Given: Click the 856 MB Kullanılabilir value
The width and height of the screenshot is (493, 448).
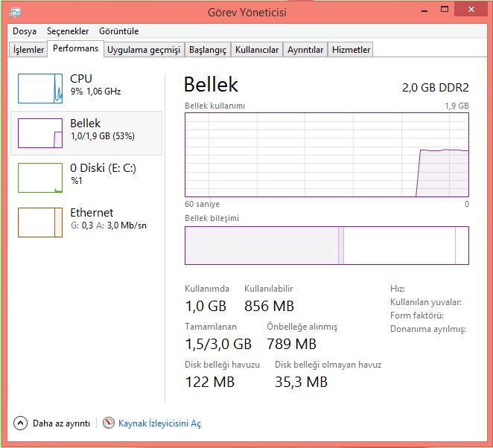Looking at the screenshot, I should click(269, 306).
